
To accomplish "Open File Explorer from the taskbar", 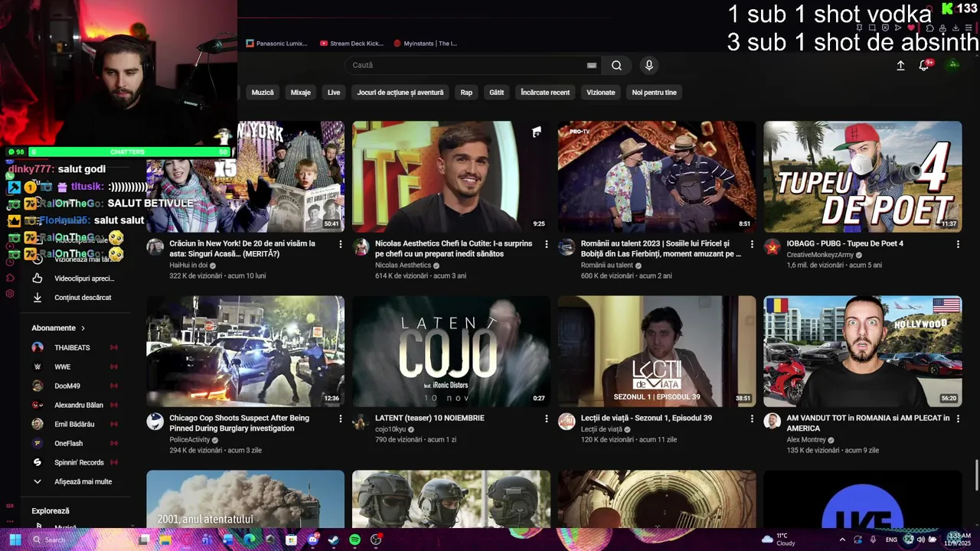I will click(x=165, y=540).
